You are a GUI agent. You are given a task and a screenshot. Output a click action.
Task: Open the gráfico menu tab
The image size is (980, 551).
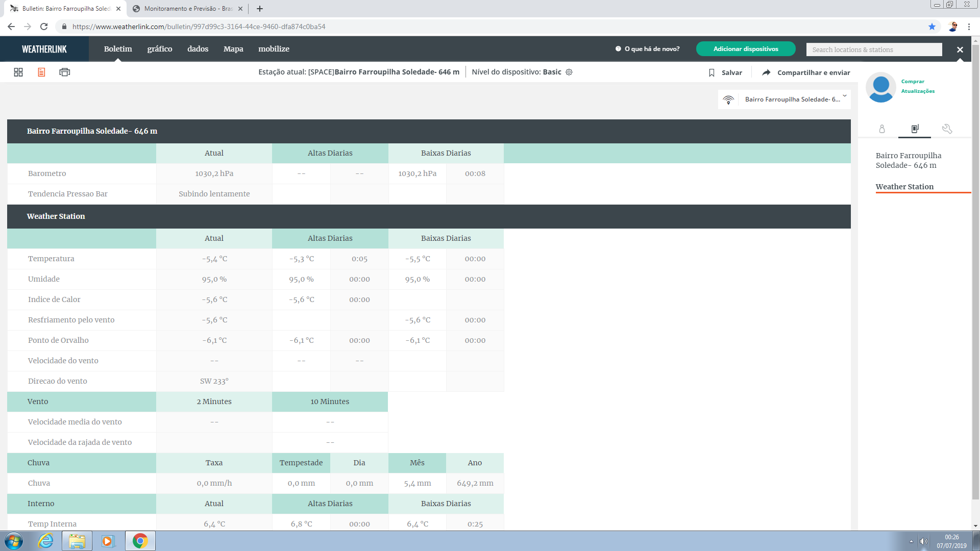pyautogui.click(x=160, y=49)
